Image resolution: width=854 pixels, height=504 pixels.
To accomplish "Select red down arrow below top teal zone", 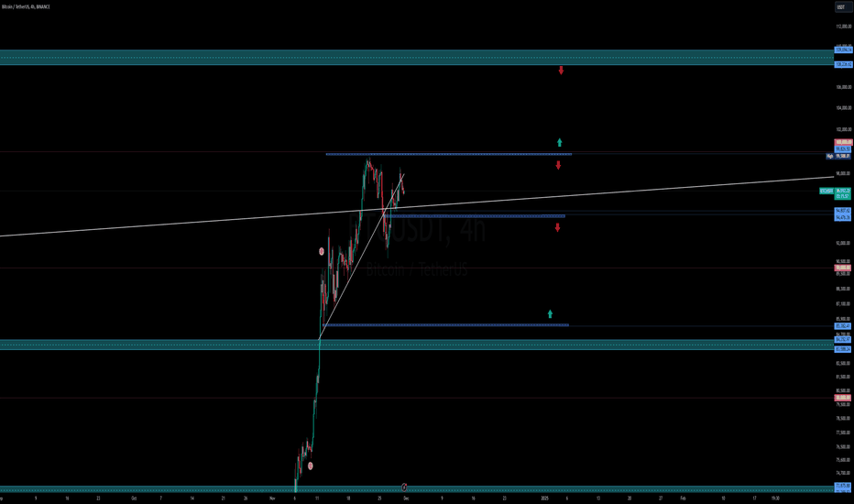I will [x=561, y=71].
